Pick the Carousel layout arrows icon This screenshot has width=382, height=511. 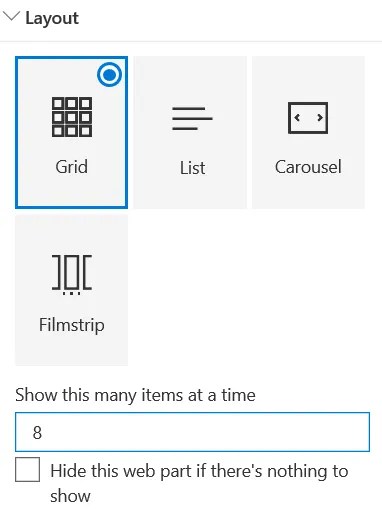click(308, 118)
